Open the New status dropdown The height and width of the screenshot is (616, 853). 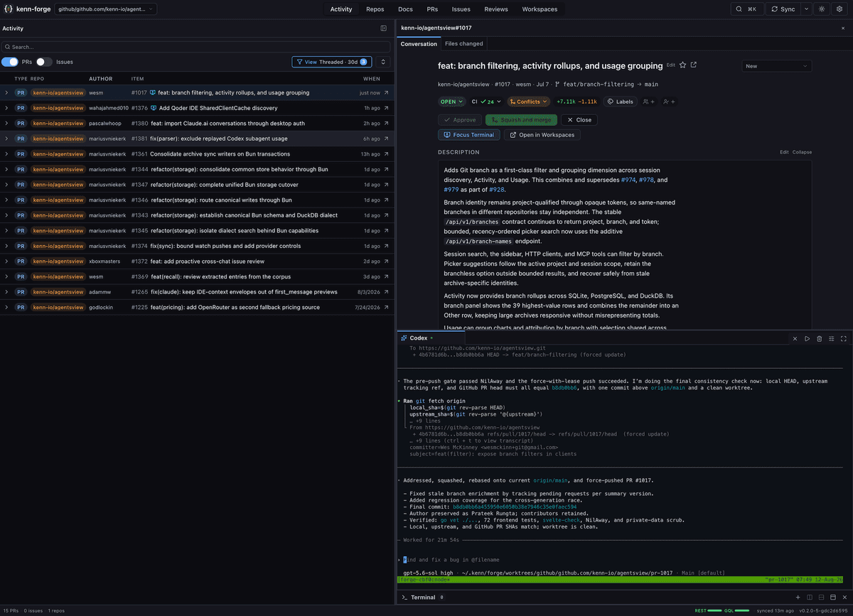776,66
